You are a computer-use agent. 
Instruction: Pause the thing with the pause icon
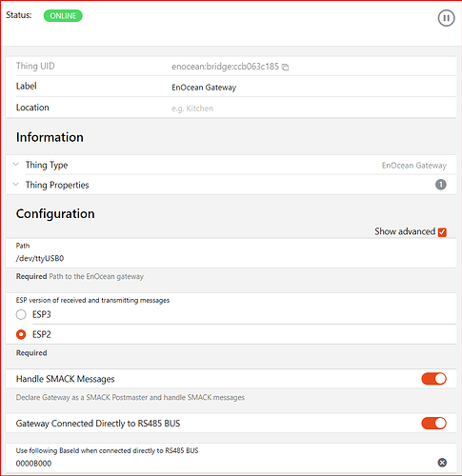(446, 18)
